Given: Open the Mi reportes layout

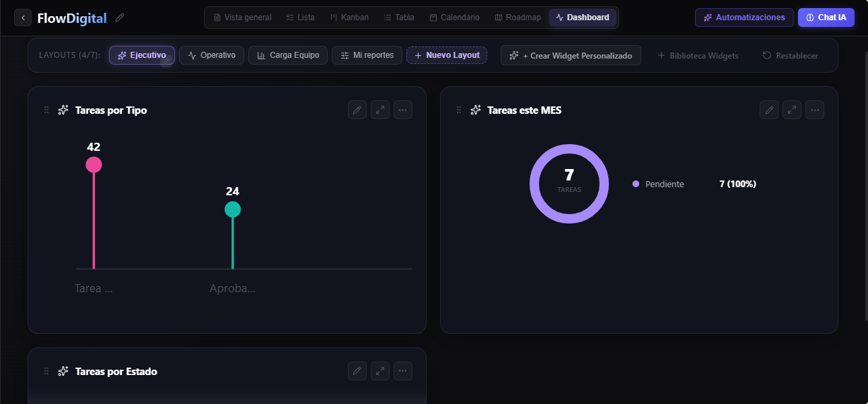Looking at the screenshot, I should 367,55.
